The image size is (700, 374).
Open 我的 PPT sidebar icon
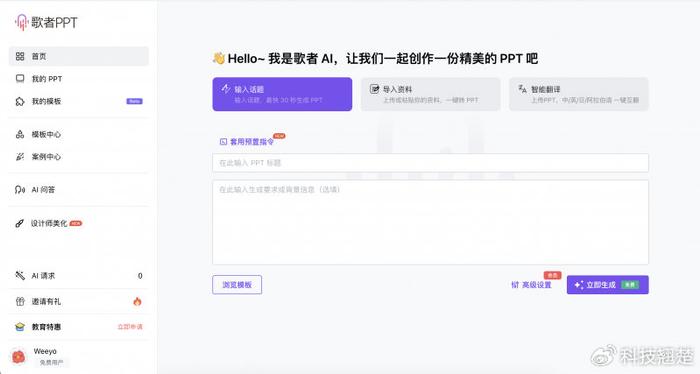pos(20,79)
